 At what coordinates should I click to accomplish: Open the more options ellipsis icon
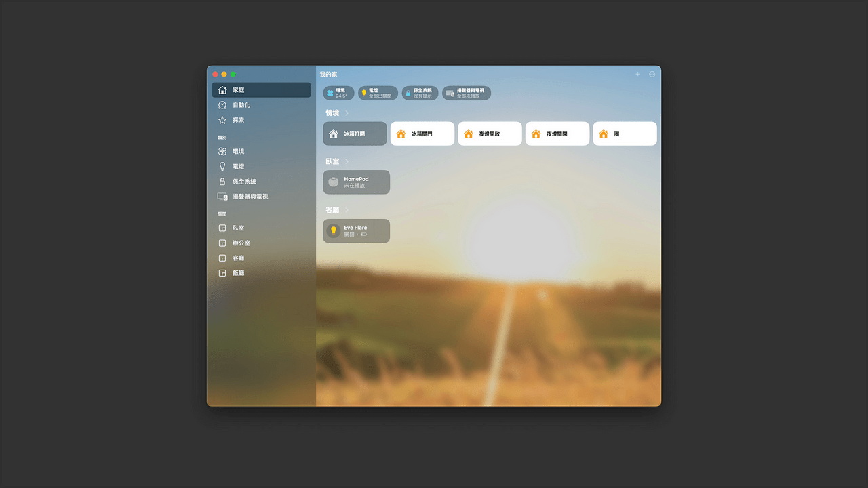coord(652,74)
